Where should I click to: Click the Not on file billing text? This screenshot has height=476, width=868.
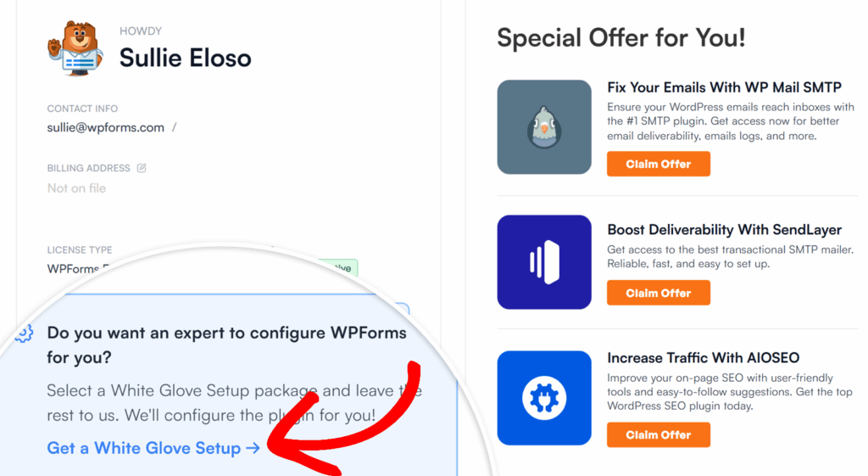[x=76, y=188]
